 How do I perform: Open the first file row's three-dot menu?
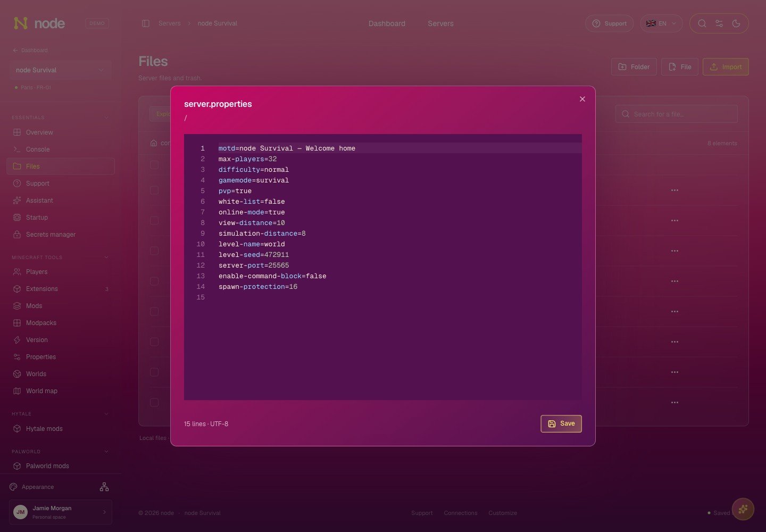point(675,190)
